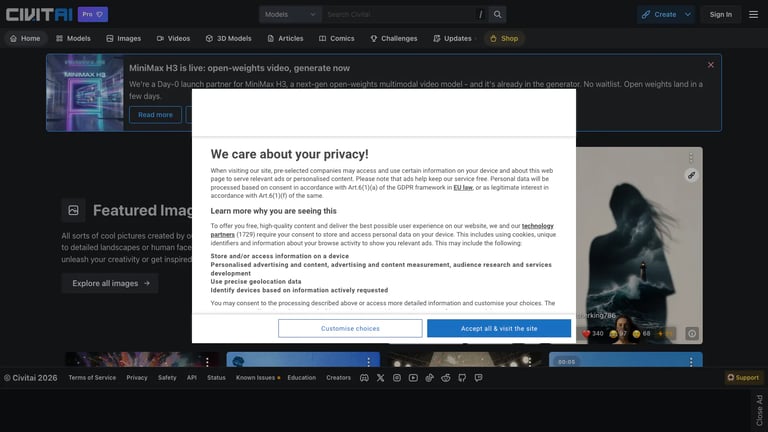The width and height of the screenshot is (768, 432).
Task: Click the emoji reaction showing 68
Action: point(641,334)
